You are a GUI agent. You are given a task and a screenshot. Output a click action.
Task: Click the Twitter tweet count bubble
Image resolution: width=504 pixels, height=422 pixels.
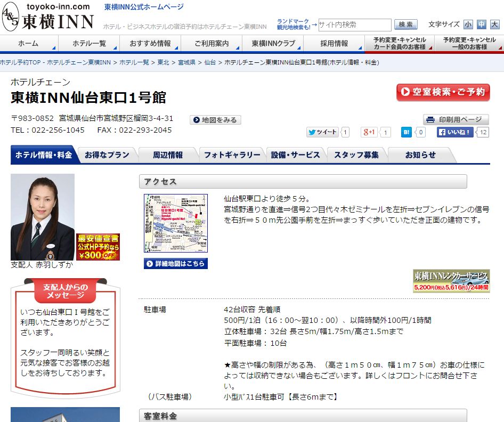click(345, 132)
